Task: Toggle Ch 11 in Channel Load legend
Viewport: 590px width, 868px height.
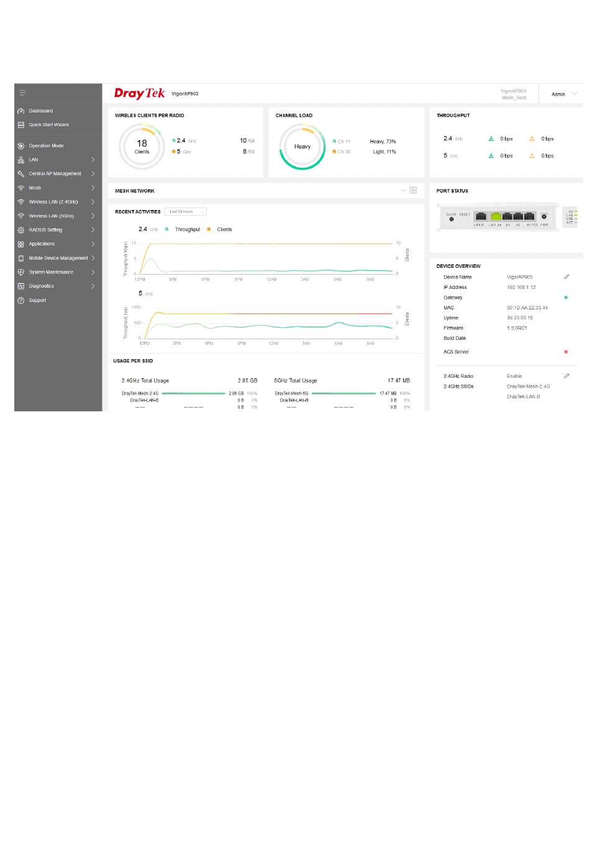Action: 343,142
